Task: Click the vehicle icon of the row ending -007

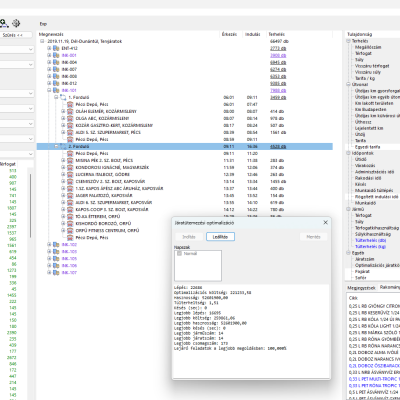Action: coord(56,69)
